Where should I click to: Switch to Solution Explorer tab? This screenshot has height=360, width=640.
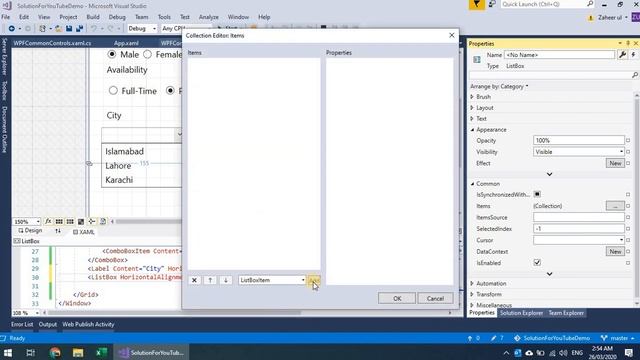[521, 313]
